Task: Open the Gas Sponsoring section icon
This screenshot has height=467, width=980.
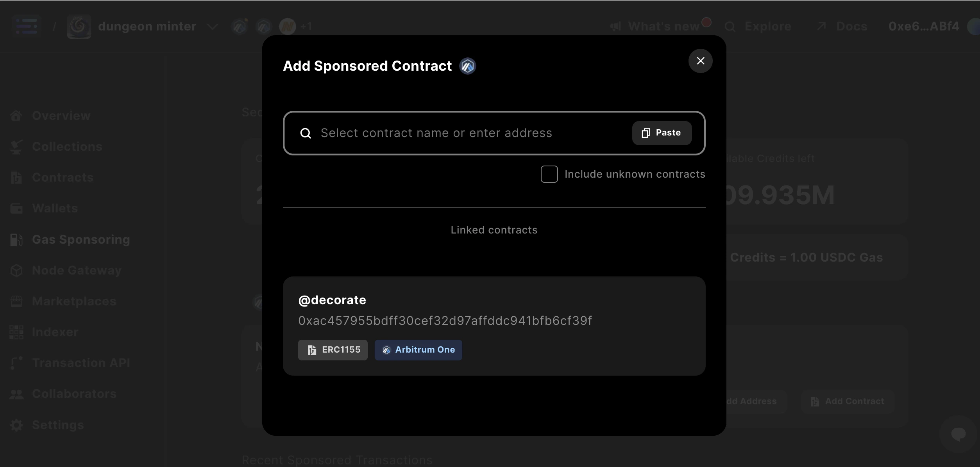Action: click(16, 239)
